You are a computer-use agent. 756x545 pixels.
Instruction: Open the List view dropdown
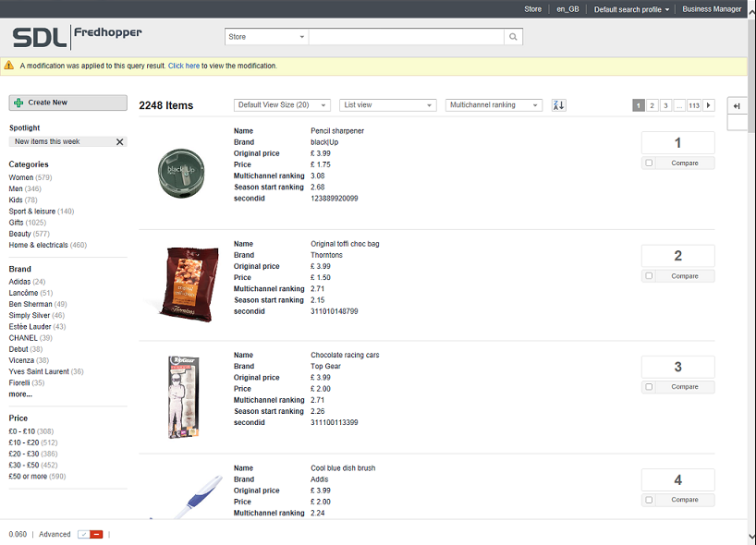[388, 105]
